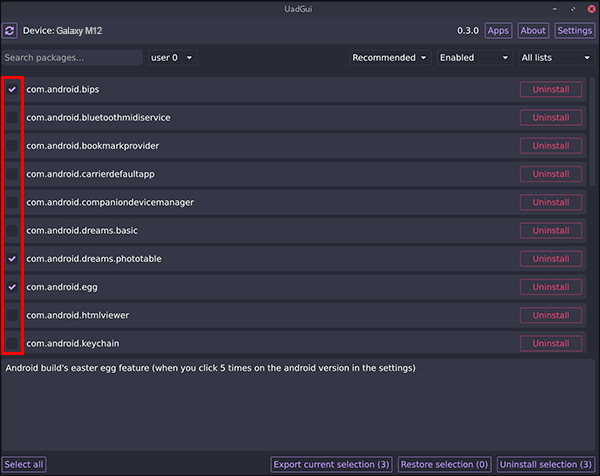Check the com.android.htmlviewer checkbox
This screenshot has width=600, height=476.
[12, 315]
